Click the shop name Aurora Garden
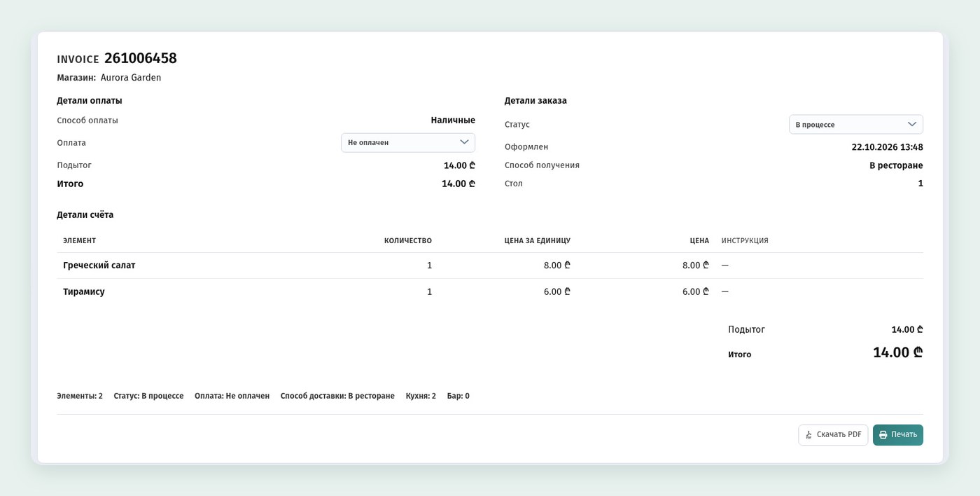Image resolution: width=980 pixels, height=496 pixels. [131, 78]
